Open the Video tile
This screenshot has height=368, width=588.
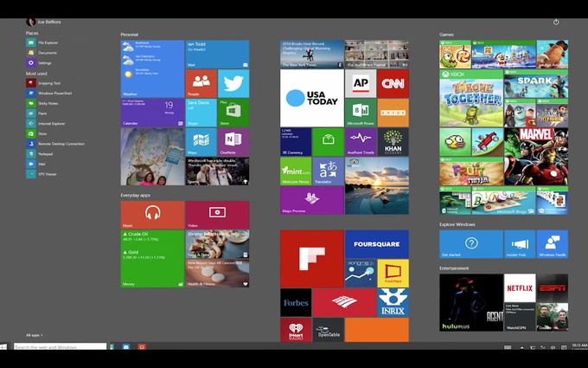[217, 215]
